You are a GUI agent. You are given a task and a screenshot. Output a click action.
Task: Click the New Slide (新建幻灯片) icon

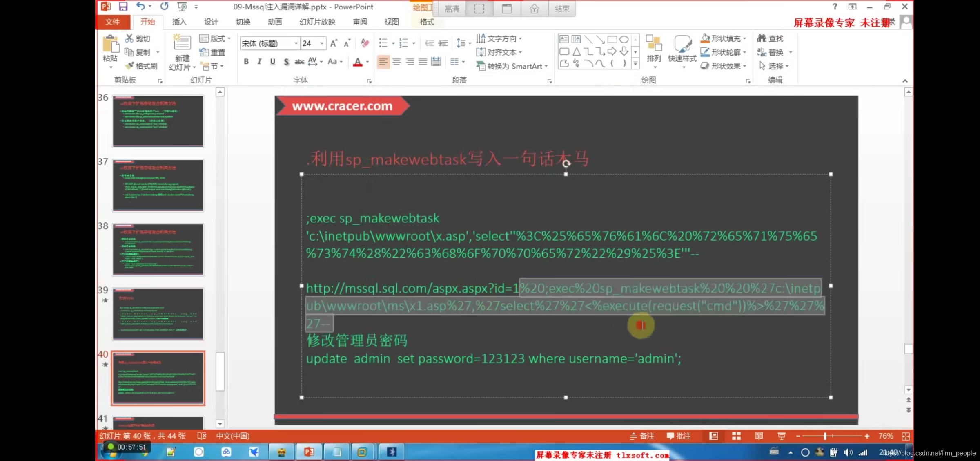[x=182, y=43]
